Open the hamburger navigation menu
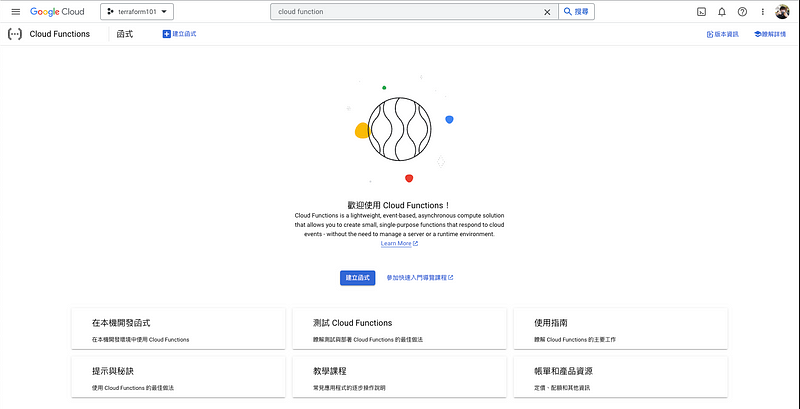Image resolution: width=800 pixels, height=409 pixels. point(16,12)
